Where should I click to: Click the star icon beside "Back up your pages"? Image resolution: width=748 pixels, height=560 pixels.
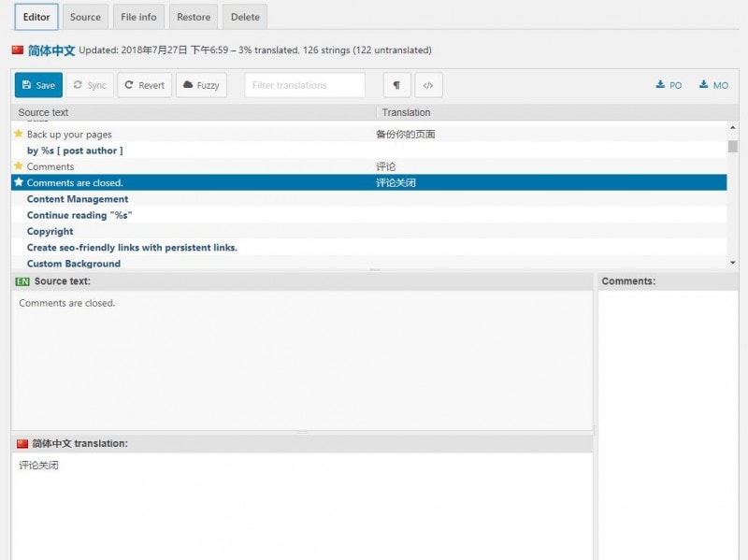19,134
